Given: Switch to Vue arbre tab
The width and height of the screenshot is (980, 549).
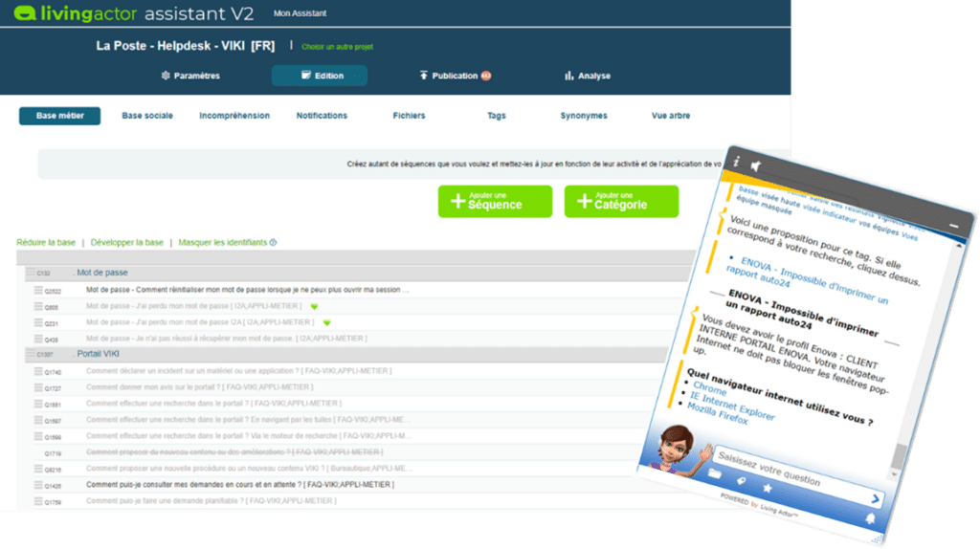Looking at the screenshot, I should click(x=671, y=116).
